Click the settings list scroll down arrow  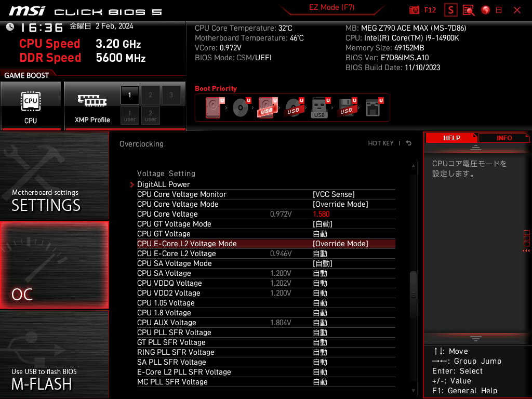413,391
